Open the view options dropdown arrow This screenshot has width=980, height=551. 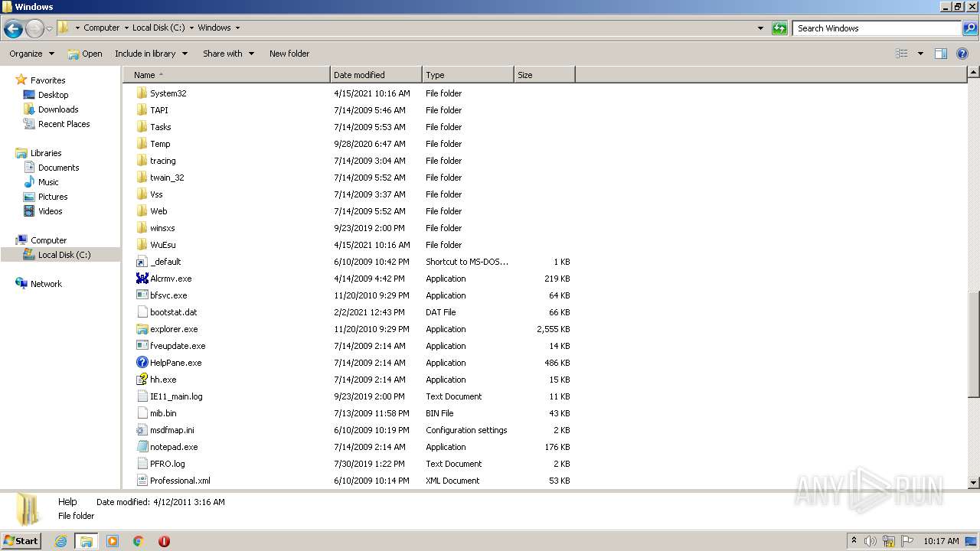coord(920,54)
